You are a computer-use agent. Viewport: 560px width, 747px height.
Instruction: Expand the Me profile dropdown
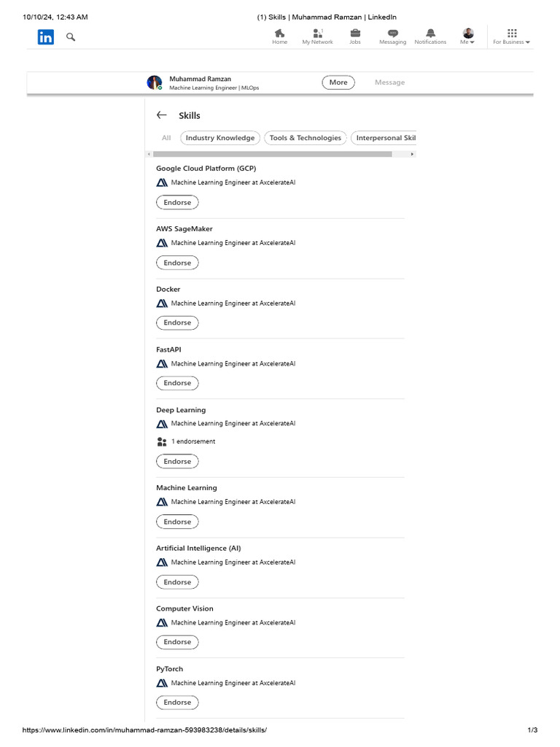[467, 36]
